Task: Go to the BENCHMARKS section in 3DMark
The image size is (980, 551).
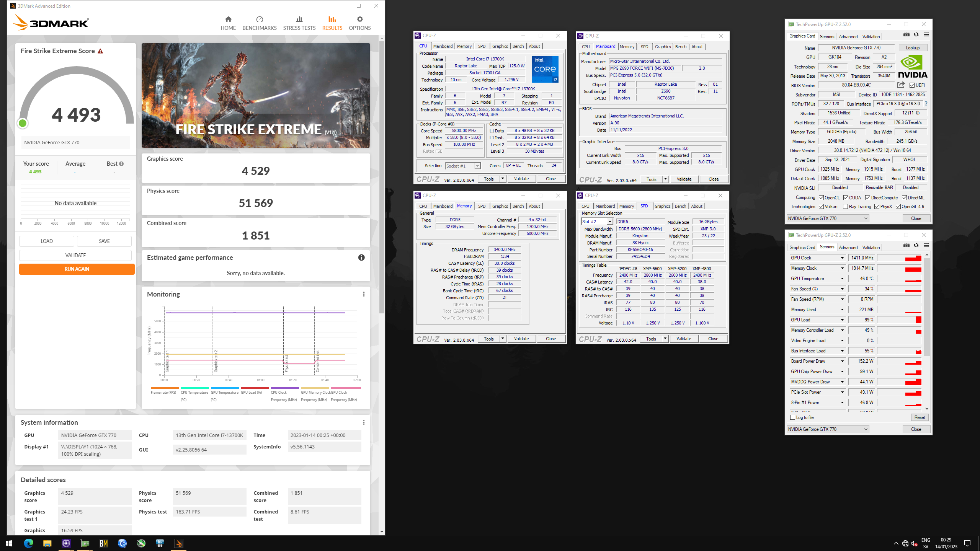Action: [x=260, y=23]
